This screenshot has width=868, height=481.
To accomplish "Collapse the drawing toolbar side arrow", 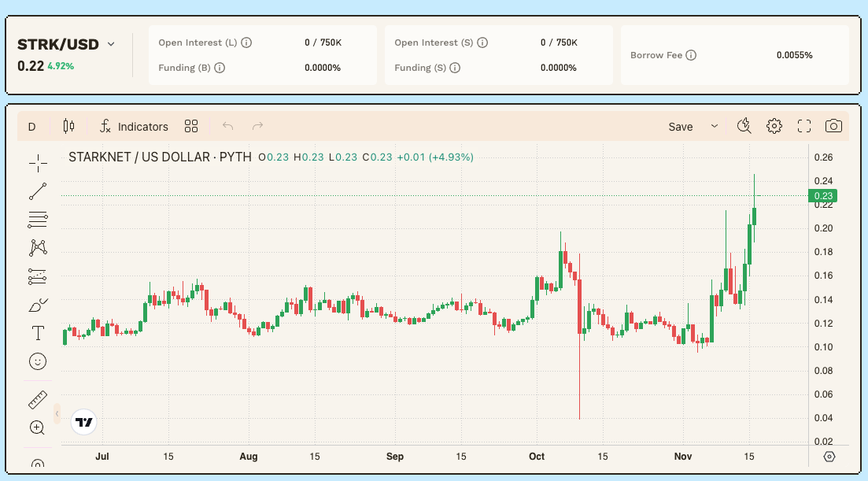I will pyautogui.click(x=57, y=413).
